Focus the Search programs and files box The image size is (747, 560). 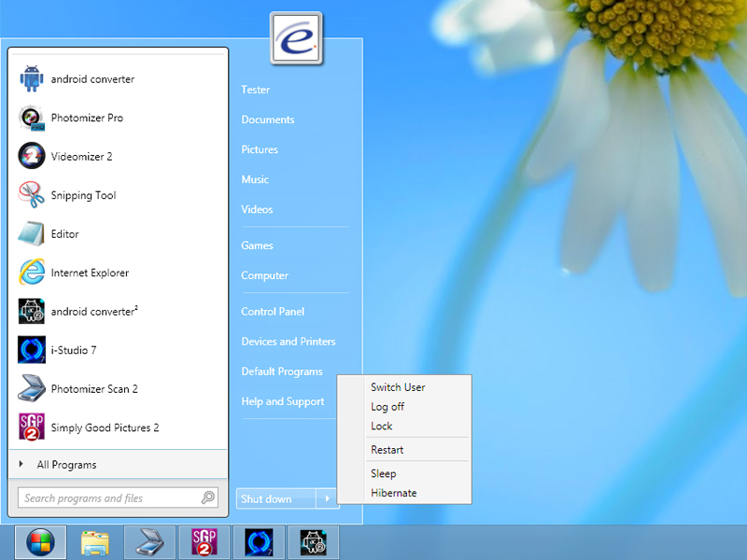coord(118,497)
